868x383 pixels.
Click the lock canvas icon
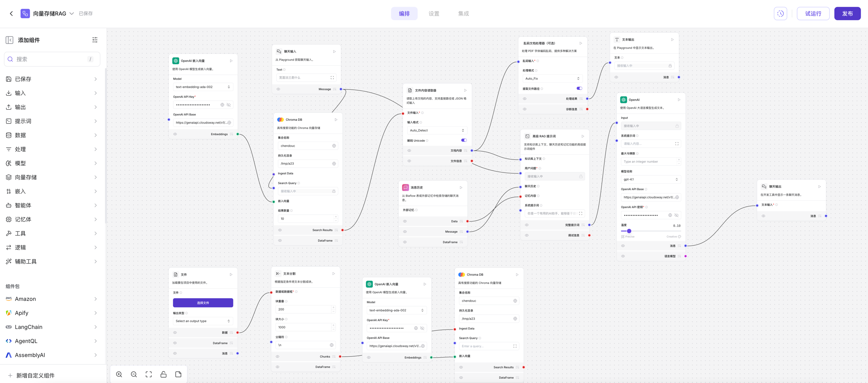(x=164, y=374)
